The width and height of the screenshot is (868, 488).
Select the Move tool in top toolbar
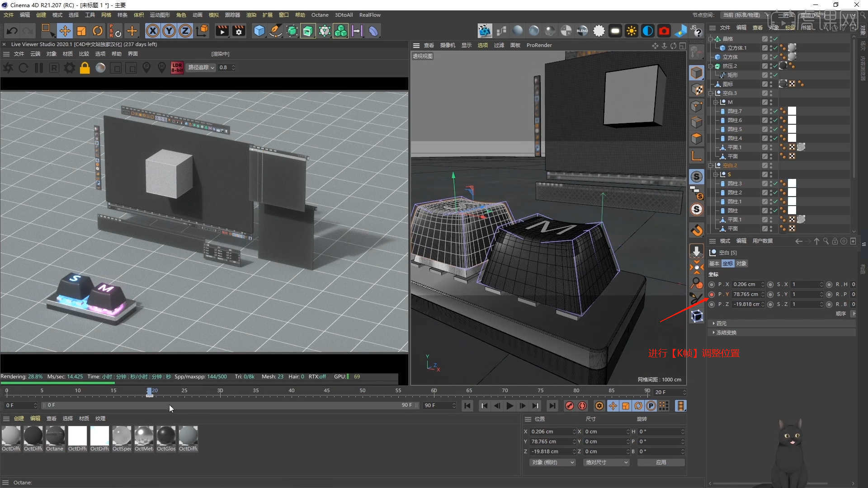coord(65,31)
